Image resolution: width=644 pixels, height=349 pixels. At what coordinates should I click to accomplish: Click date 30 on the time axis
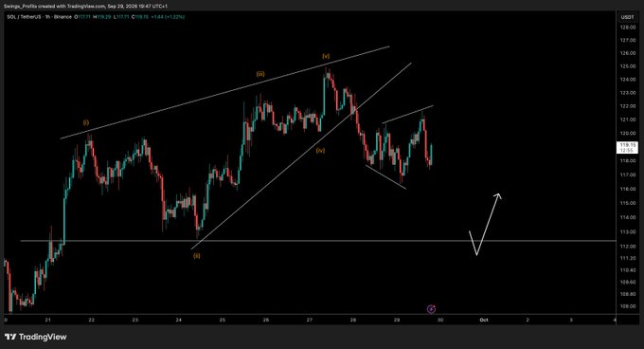(x=440, y=320)
